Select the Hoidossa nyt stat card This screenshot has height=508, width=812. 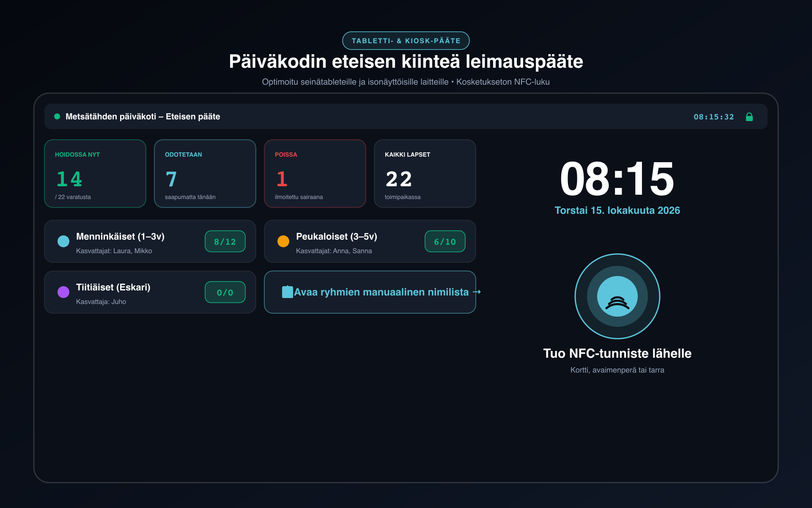(95, 174)
